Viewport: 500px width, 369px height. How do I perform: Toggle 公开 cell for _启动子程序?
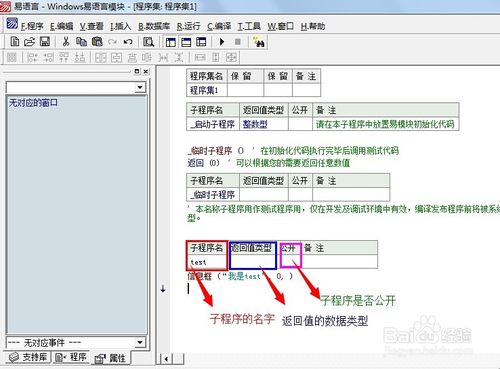[300, 124]
